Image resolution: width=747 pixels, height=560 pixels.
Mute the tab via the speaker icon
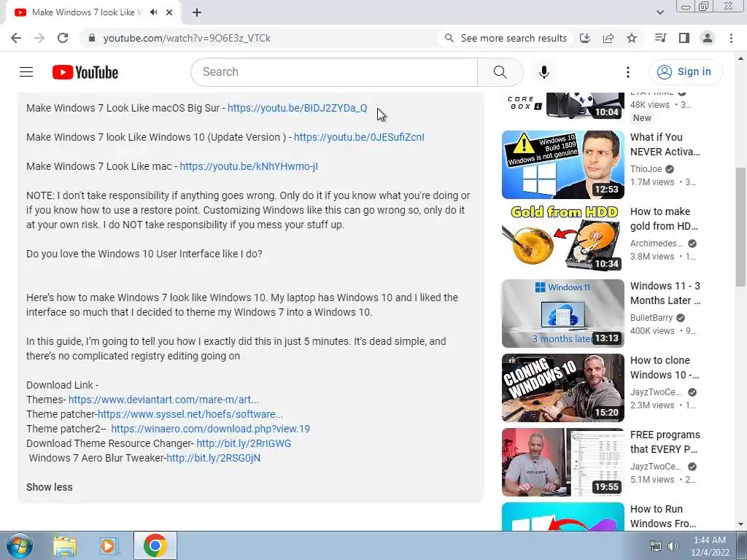tap(153, 12)
